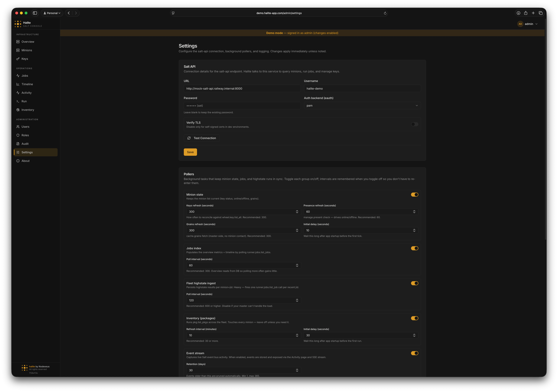Click the Roles sidebar link
This screenshot has width=558, height=392.
pos(36,135)
